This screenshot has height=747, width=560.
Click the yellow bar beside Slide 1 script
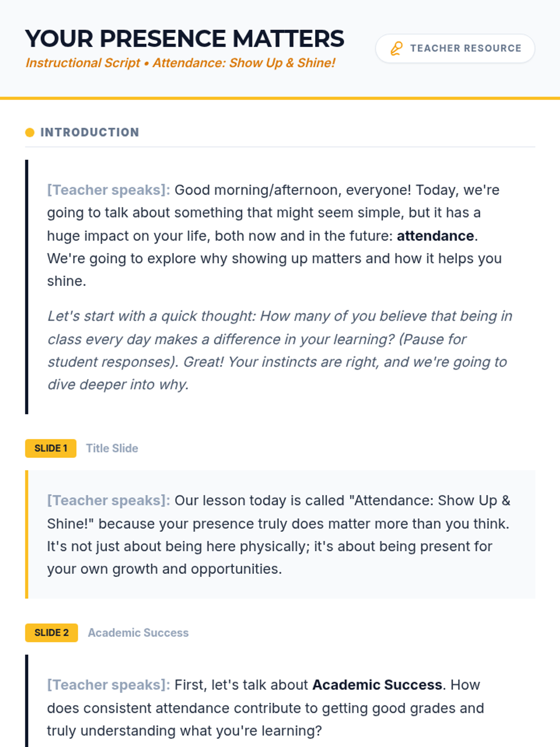click(x=27, y=534)
